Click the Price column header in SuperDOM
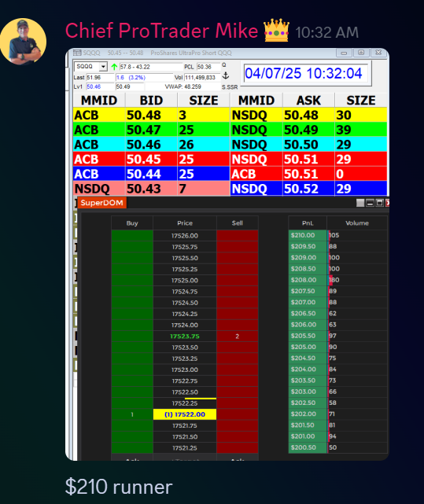 pos(185,223)
